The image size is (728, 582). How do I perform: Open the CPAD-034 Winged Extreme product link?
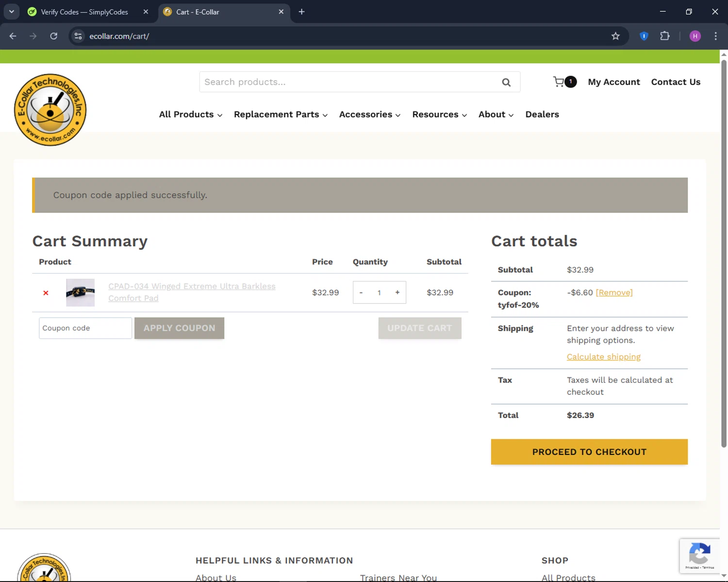(x=192, y=292)
